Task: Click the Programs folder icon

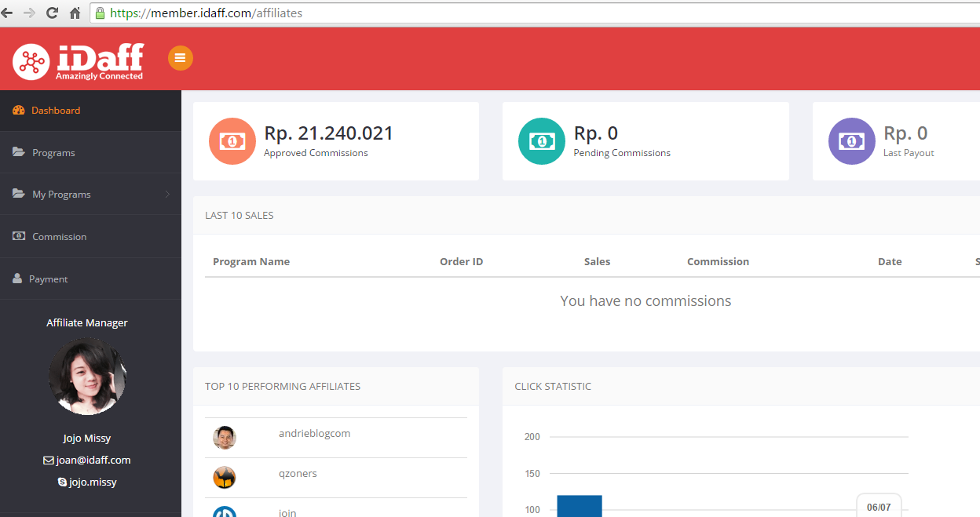Action: tap(19, 152)
